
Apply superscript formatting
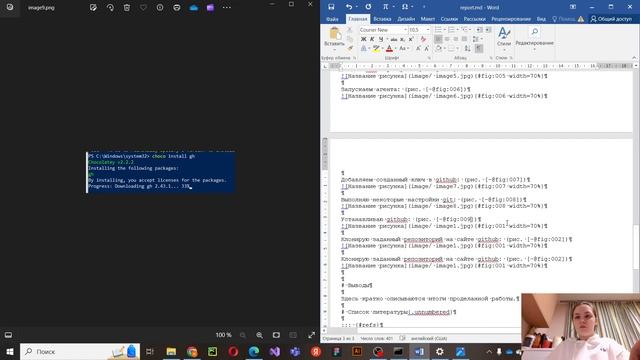pyautogui.click(x=411, y=39)
